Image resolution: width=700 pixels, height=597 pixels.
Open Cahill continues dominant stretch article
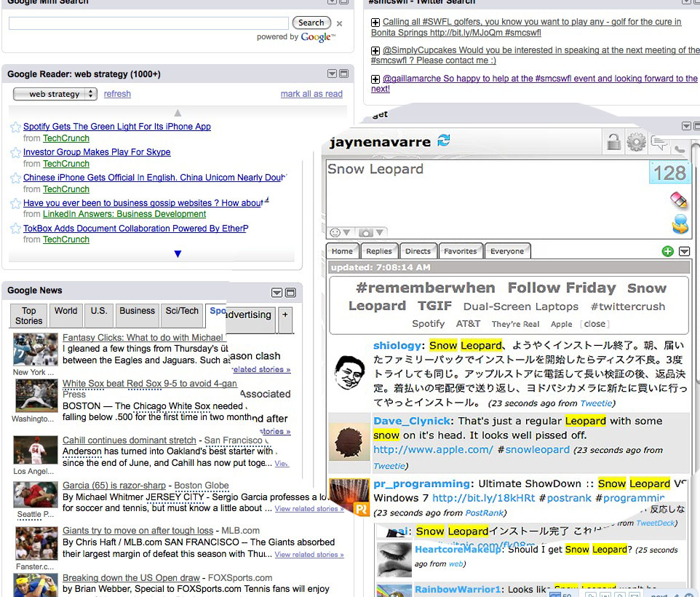(129, 440)
